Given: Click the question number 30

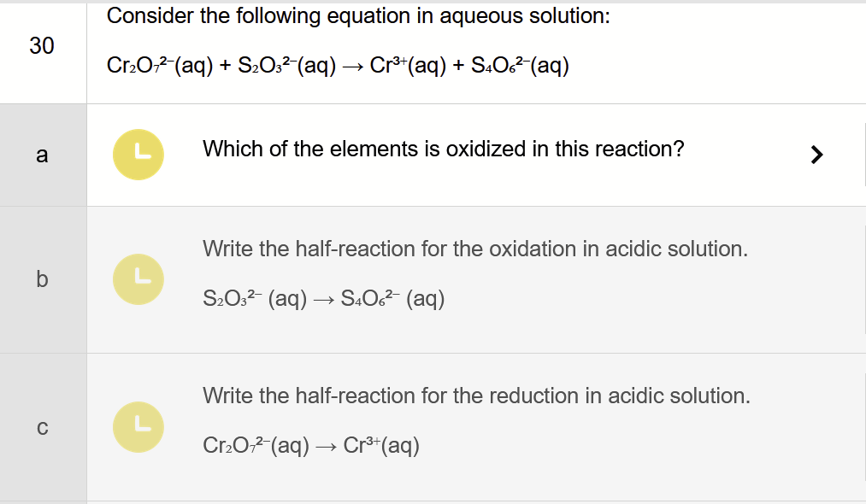Looking at the screenshot, I should click(x=41, y=45).
